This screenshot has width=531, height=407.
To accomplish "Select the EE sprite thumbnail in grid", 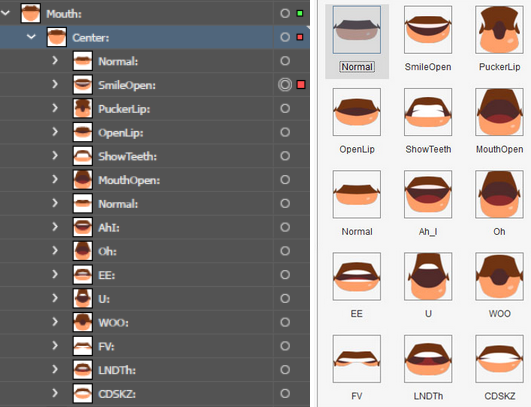I will coord(357,277).
